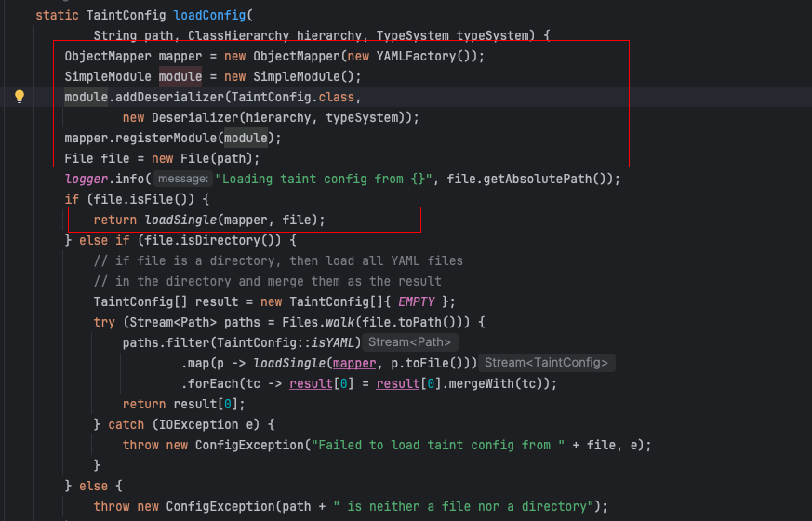Click 'IOException e' in the catch clause
Image resolution: width=812 pixels, height=521 pixels.
[208, 424]
